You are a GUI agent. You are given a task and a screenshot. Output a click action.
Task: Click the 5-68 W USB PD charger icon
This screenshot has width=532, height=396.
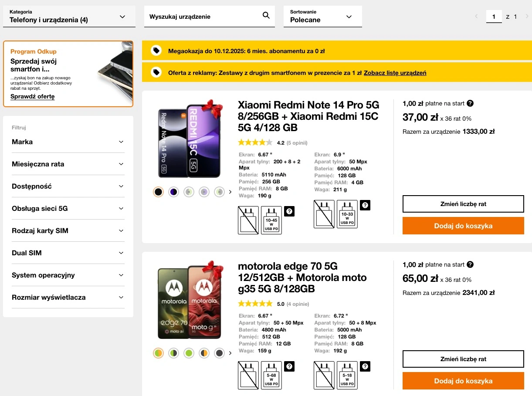point(271,375)
